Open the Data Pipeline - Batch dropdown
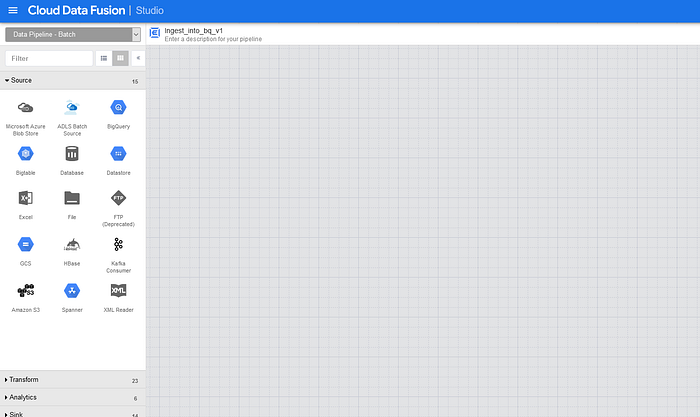Image resolution: width=700 pixels, height=417 pixels. [x=73, y=34]
